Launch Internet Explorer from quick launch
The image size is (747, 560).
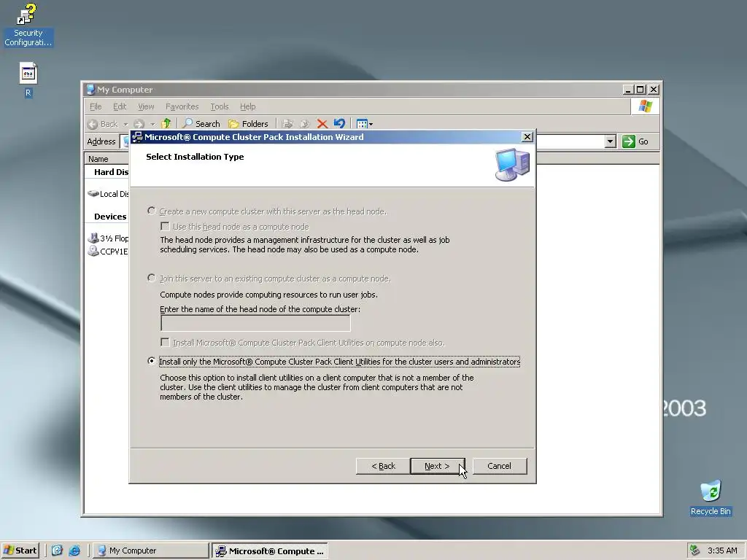coord(74,551)
